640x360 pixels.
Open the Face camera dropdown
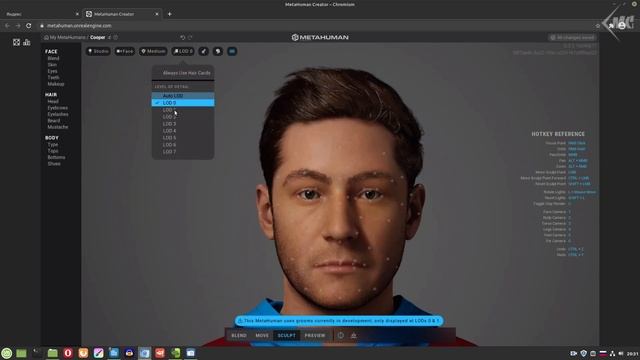[x=124, y=51]
